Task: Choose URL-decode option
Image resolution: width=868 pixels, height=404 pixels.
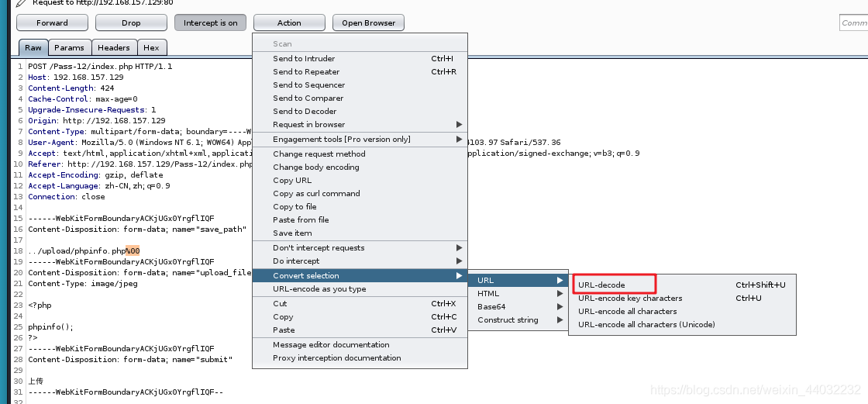Action: pos(682,285)
